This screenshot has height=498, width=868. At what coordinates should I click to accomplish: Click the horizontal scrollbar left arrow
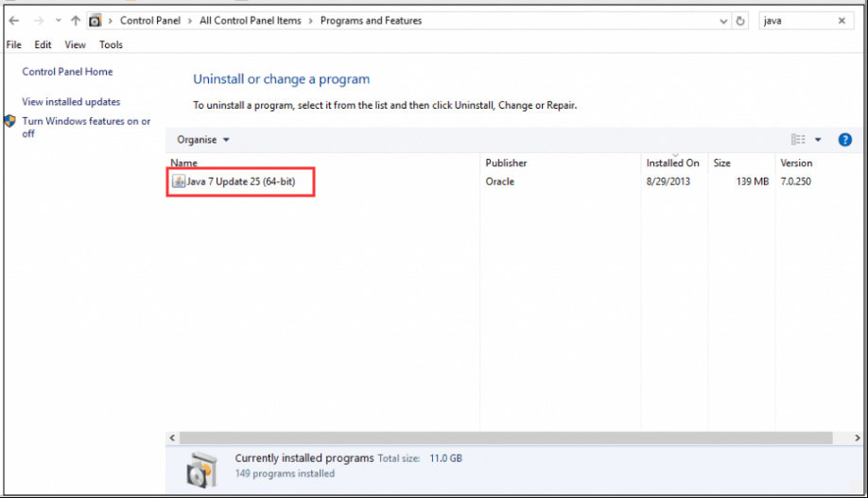(172, 438)
